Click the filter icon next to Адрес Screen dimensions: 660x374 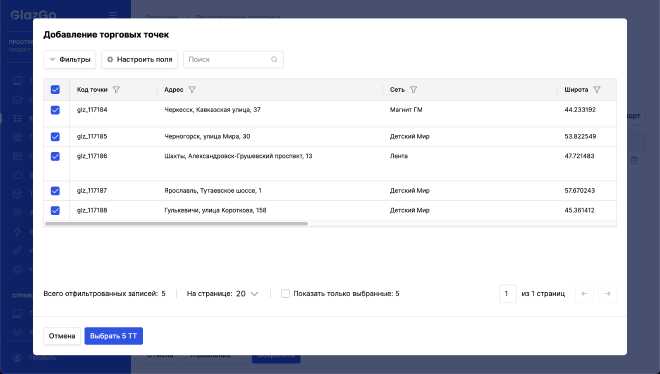pos(192,90)
